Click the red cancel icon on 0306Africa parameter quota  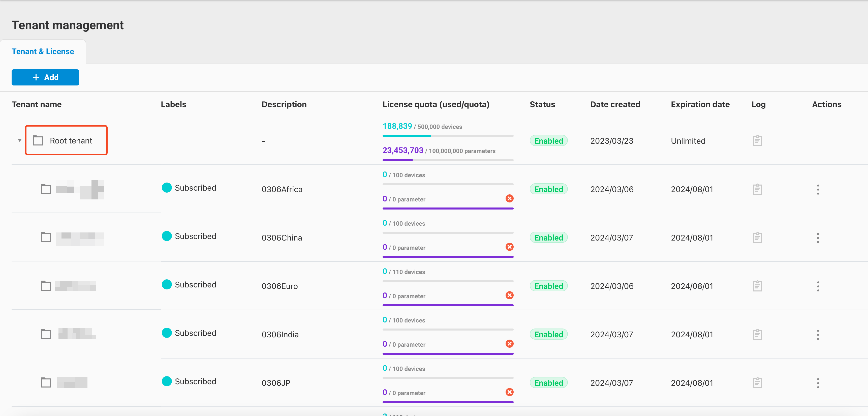click(x=509, y=199)
